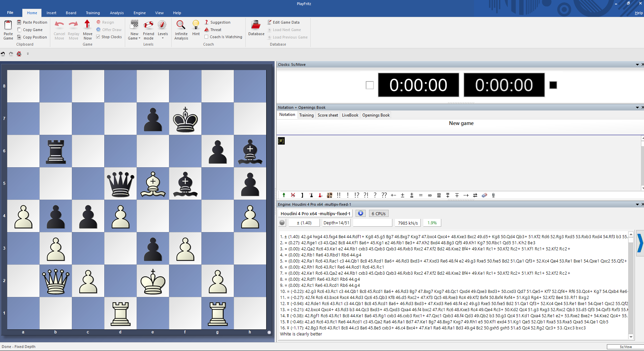Click the 6 CPUs button
The height and width of the screenshot is (351, 644).
(378, 214)
